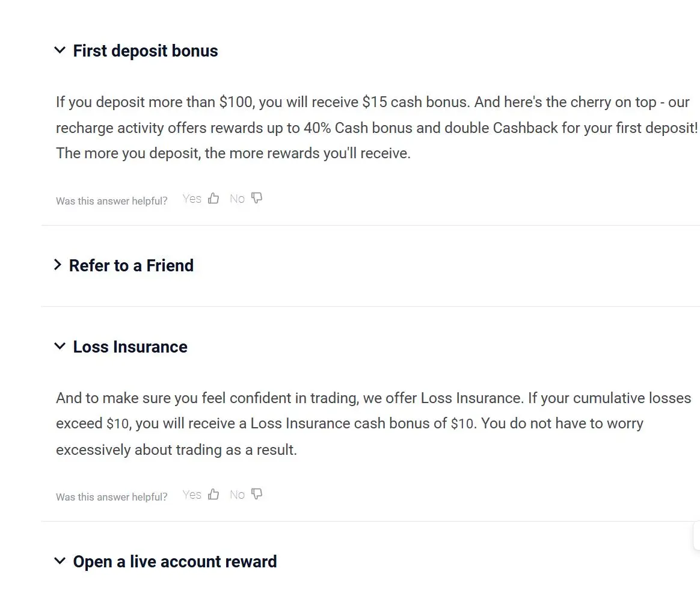Choose No text for Loss Insurance feedback
This screenshot has width=700, height=592.
pyautogui.click(x=237, y=495)
